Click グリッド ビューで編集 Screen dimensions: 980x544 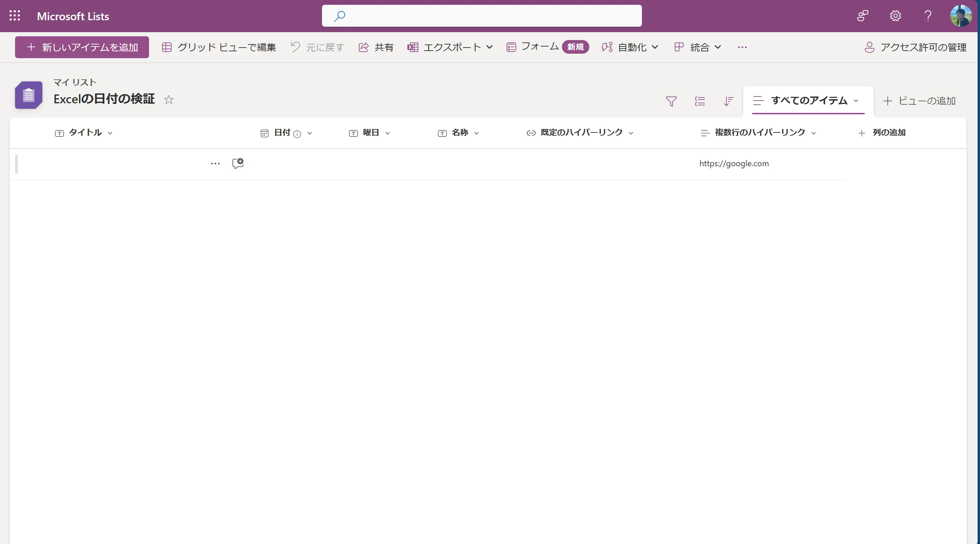tap(219, 47)
